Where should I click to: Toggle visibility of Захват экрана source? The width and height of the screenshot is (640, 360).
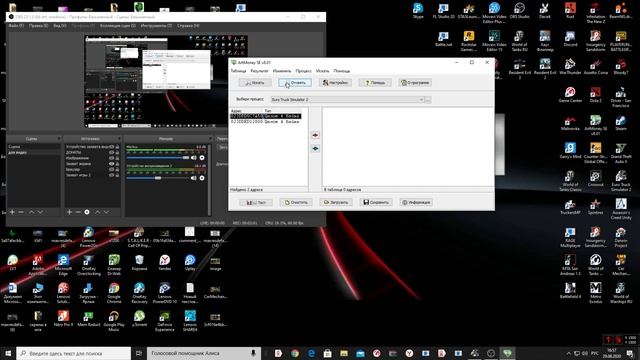point(111,164)
